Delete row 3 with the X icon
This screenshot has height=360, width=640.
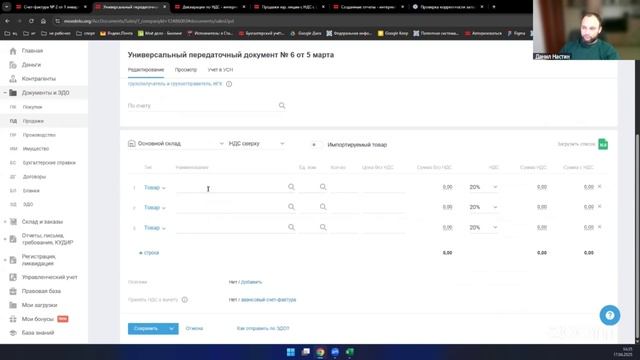pos(600,227)
